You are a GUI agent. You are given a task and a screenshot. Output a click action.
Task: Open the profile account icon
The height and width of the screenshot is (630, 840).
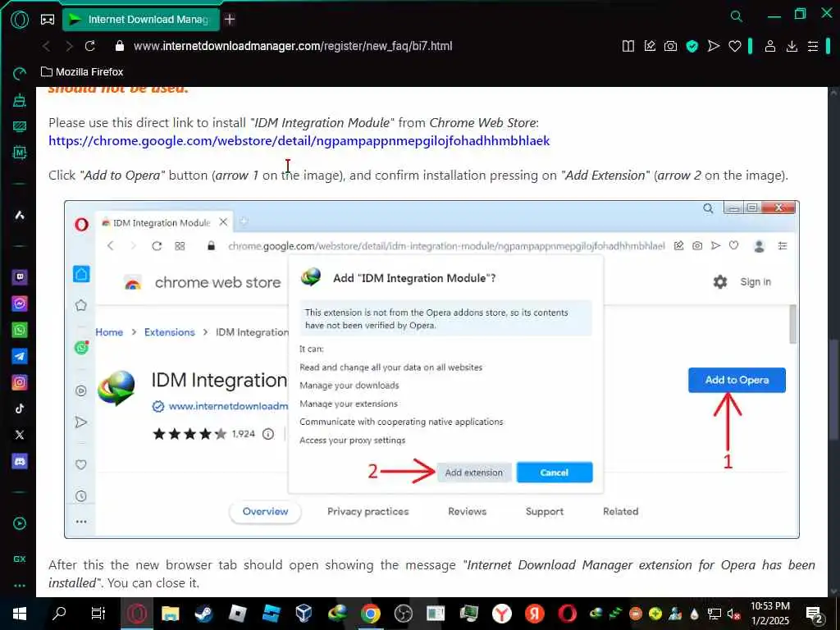pos(769,46)
